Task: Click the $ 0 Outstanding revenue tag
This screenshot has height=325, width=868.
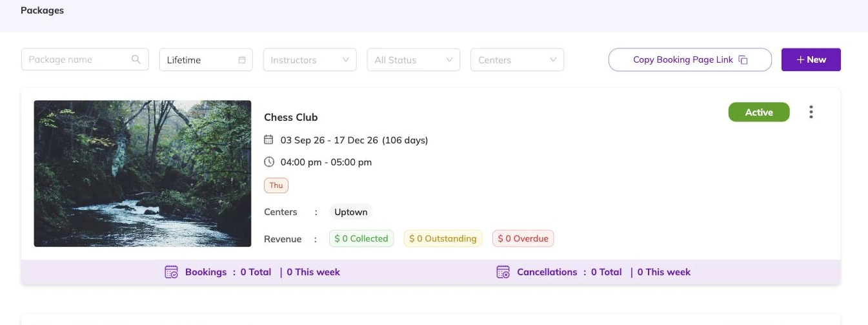Action: click(443, 238)
